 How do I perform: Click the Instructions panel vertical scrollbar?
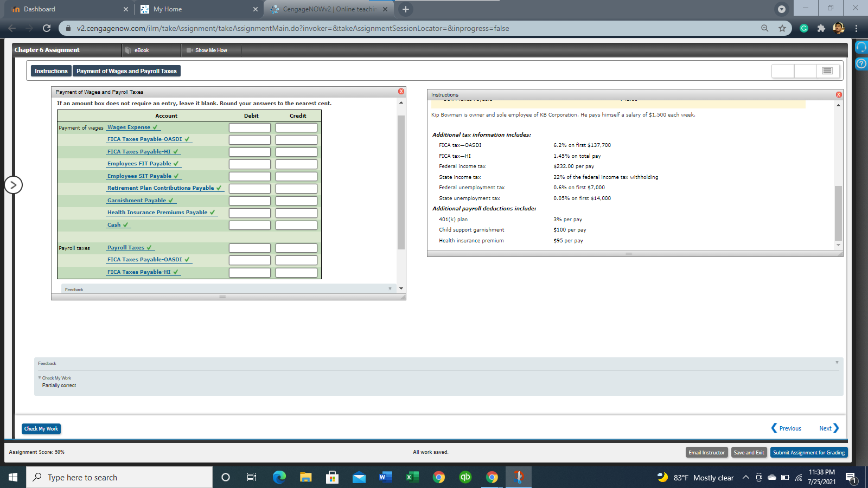838,213
